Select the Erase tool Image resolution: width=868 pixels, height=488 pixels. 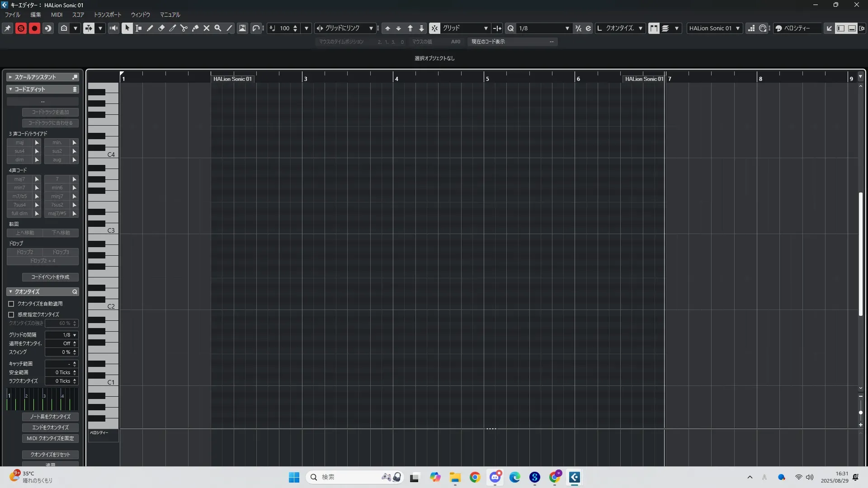[x=161, y=28]
